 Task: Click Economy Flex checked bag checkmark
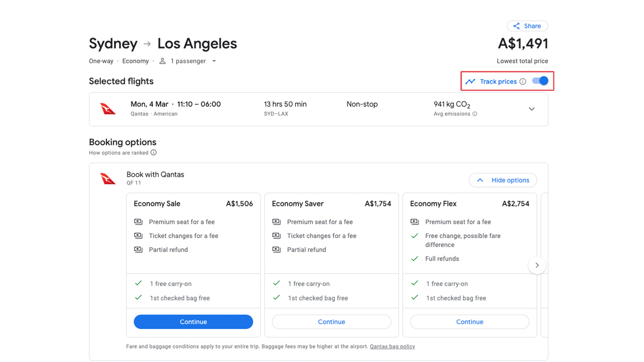(414, 298)
